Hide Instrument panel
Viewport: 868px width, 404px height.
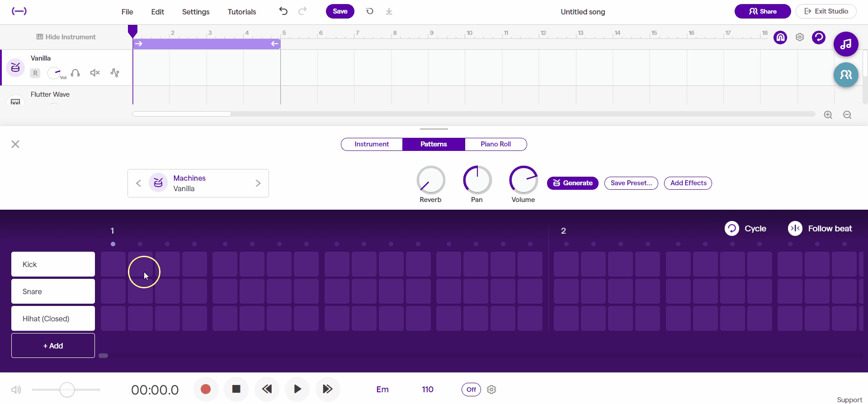pyautogui.click(x=66, y=37)
